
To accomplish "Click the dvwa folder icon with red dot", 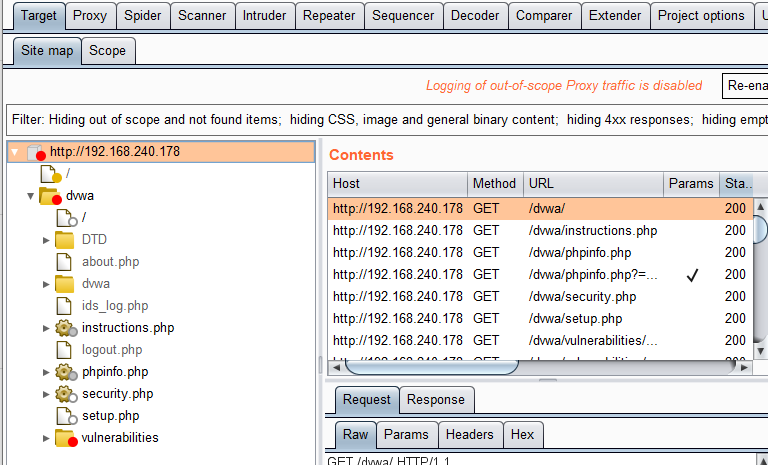I will coord(50,196).
